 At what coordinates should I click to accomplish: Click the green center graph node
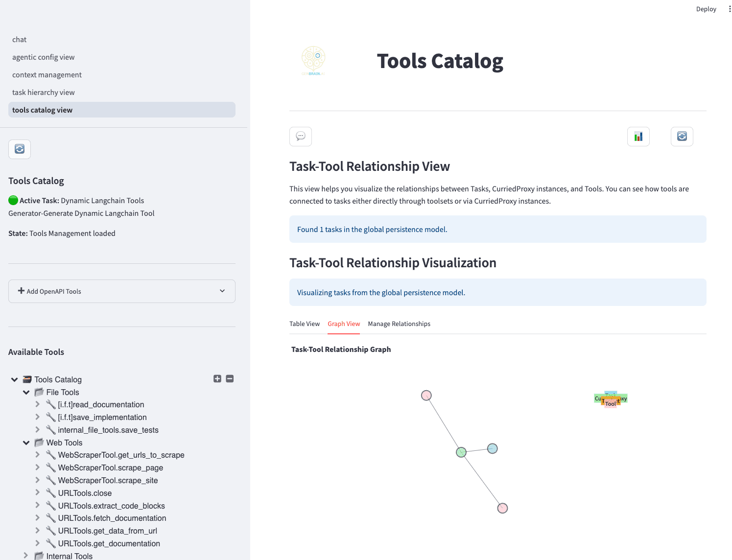click(461, 452)
